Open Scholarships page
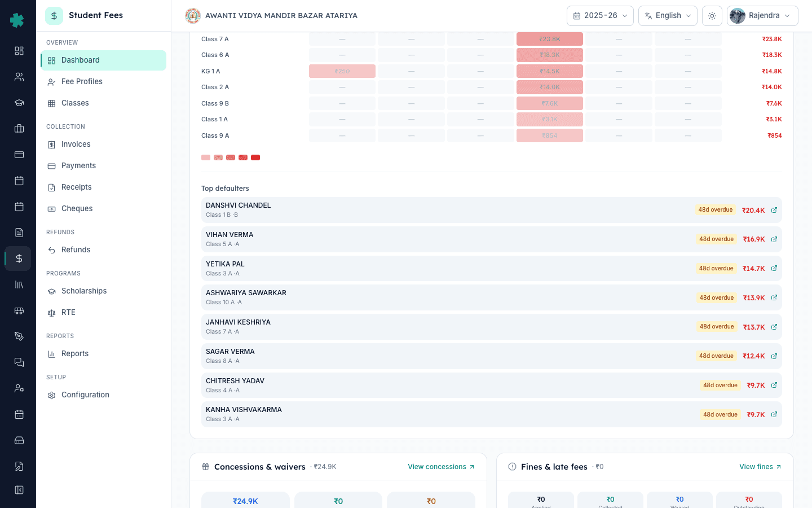Image resolution: width=812 pixels, height=508 pixels. tap(103, 291)
